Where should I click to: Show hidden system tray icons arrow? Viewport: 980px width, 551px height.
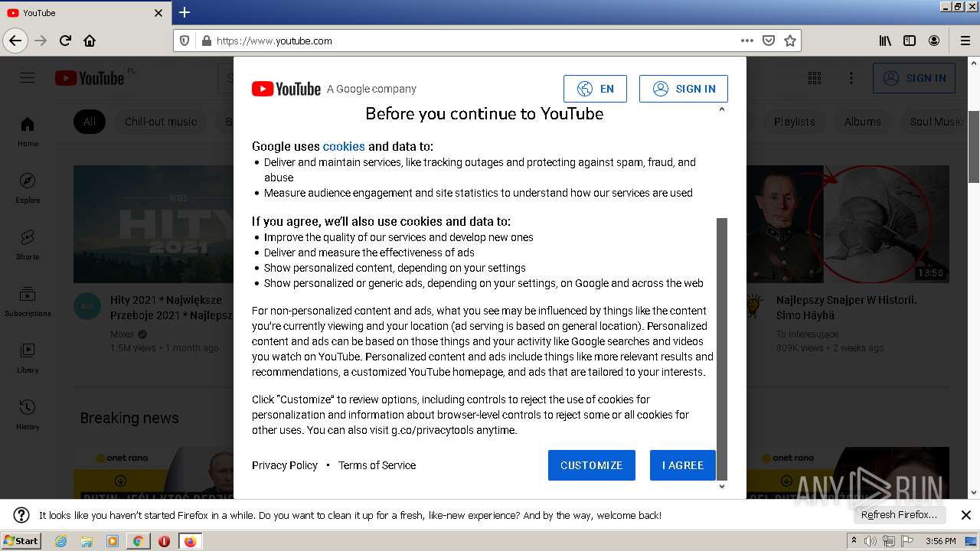tap(854, 540)
